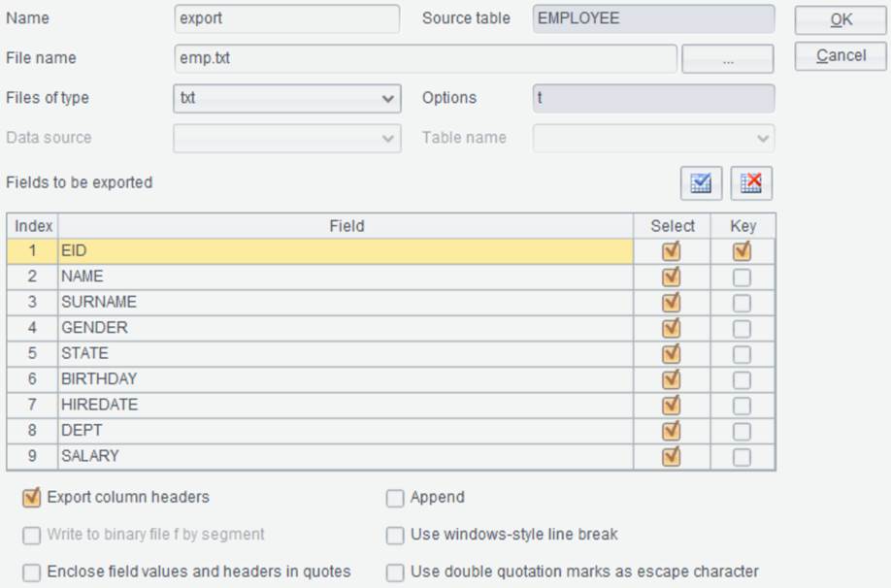Enable the Append checkbox
This screenshot has width=891, height=588.
click(x=395, y=498)
